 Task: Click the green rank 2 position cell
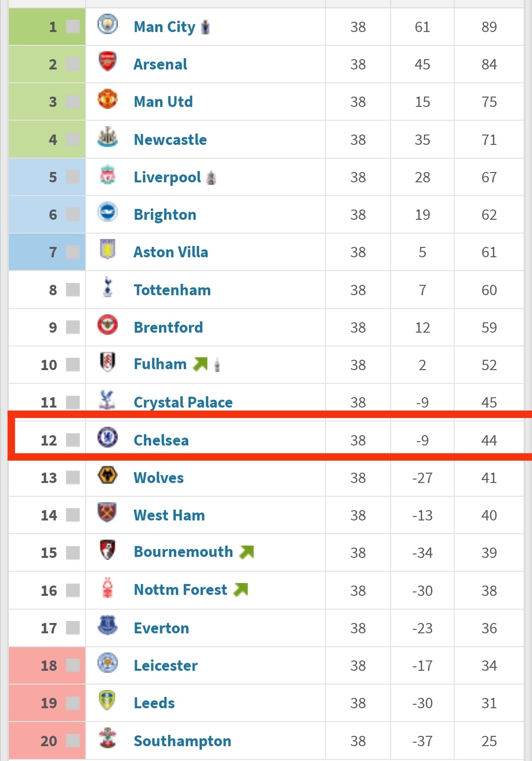click(x=47, y=64)
